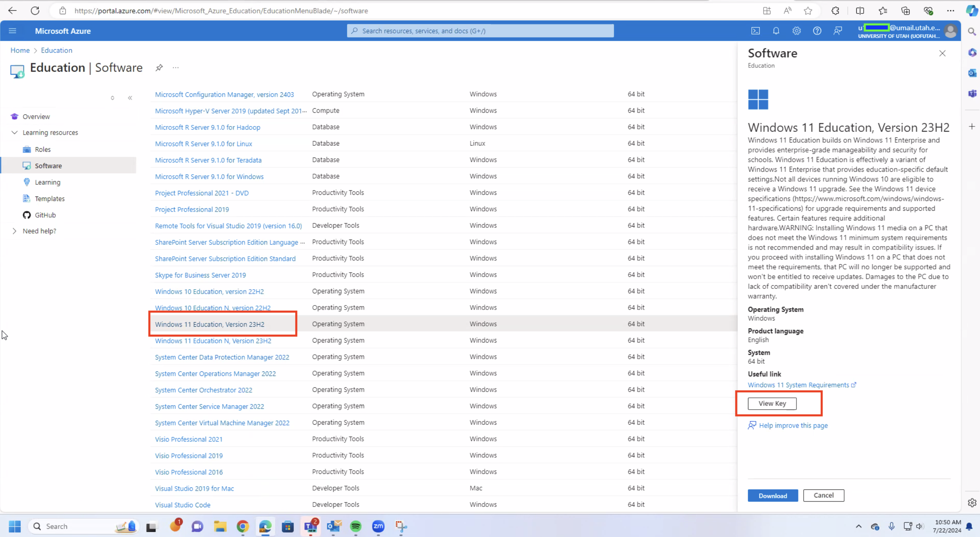Viewport: 980px width, 537px height.
Task: Open the Windows 11 System Requirements link
Action: pyautogui.click(x=798, y=385)
